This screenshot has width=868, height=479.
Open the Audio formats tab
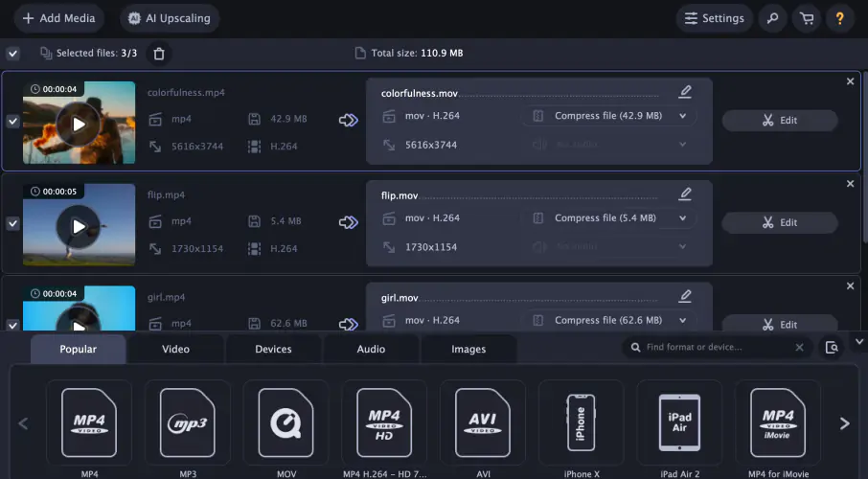(371, 350)
